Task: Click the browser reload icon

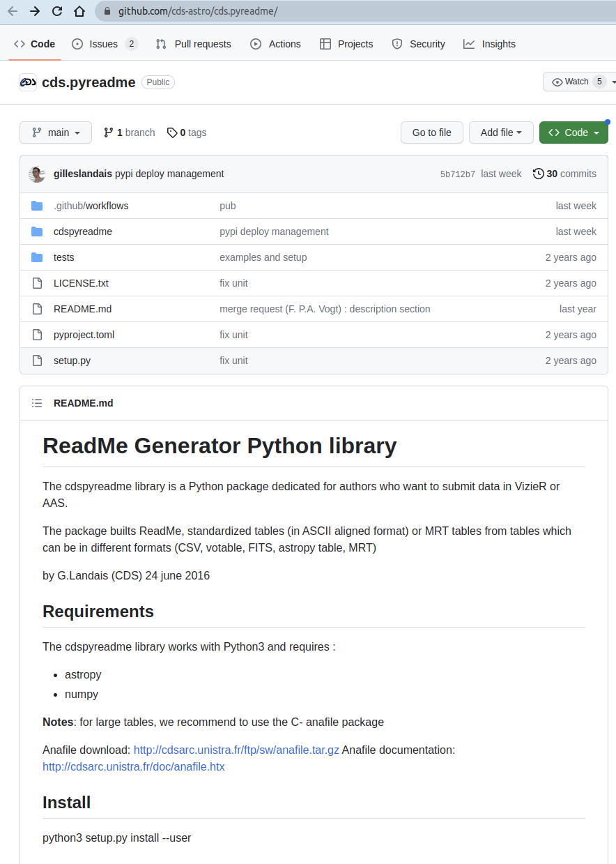Action: [x=57, y=11]
